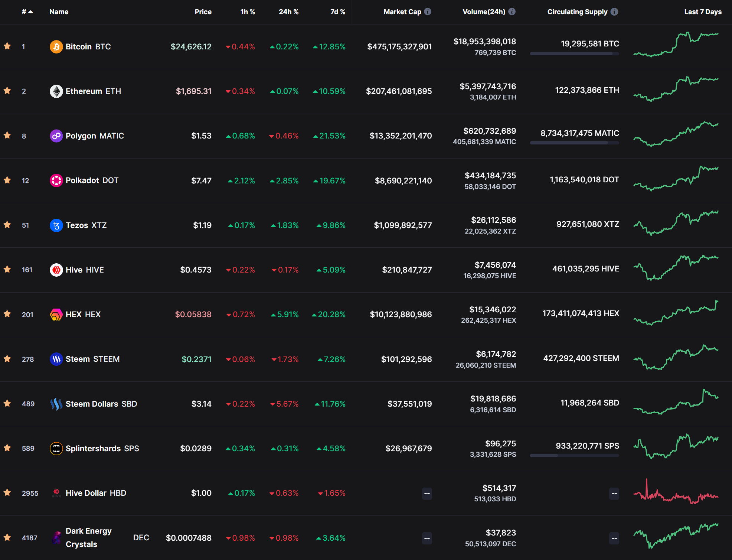Open the Circulating Supply info icon
732x560 pixels.
[x=614, y=12]
